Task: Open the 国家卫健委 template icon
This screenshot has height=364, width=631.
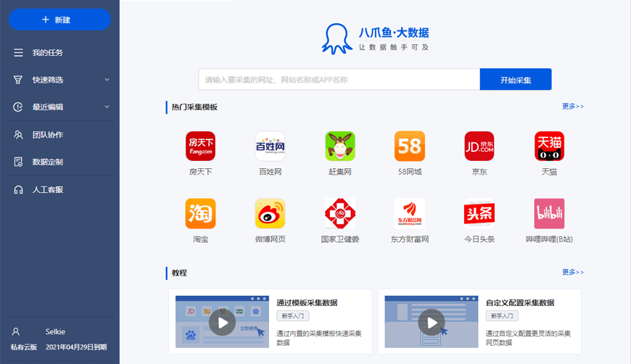Action: (340, 214)
